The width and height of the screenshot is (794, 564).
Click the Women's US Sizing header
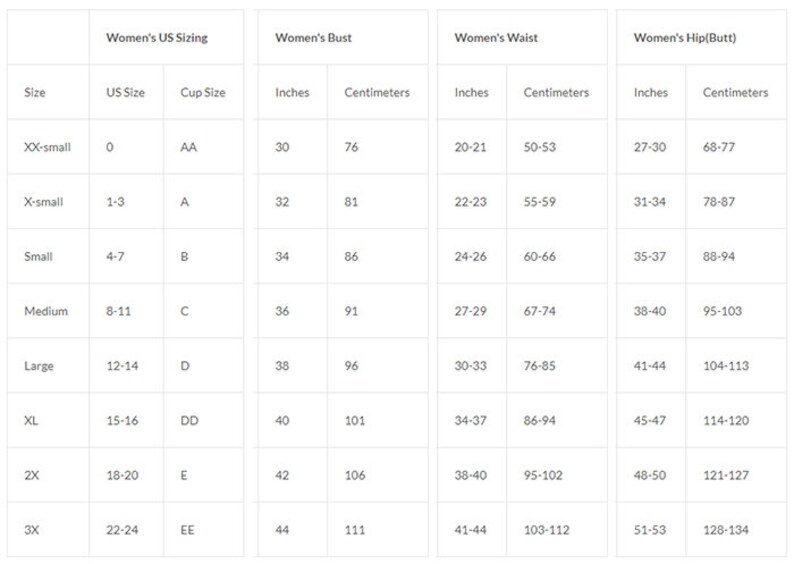coord(156,38)
